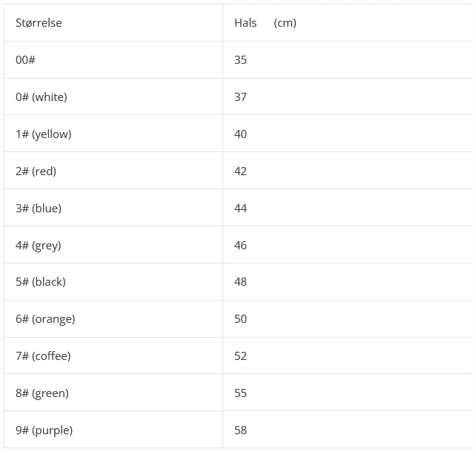Viewport: 476px width, 452px height.
Task: Select the 6# (orange) size cell
Action: (x=45, y=319)
